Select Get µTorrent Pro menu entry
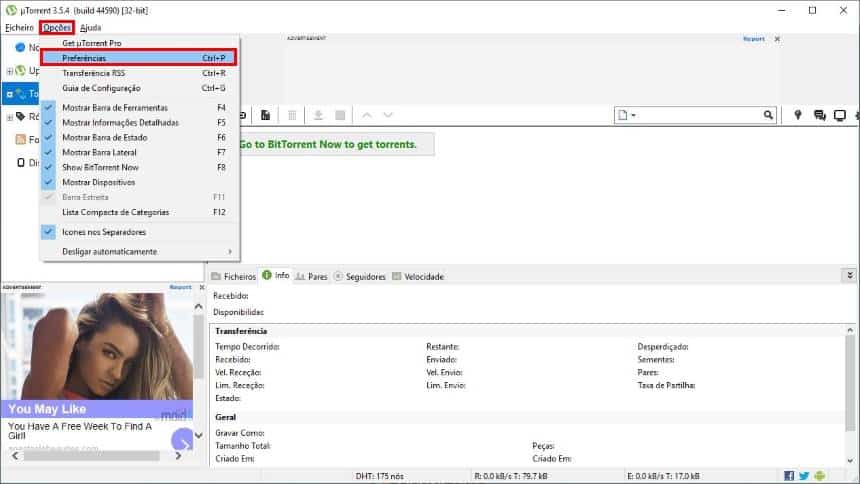 (140, 43)
